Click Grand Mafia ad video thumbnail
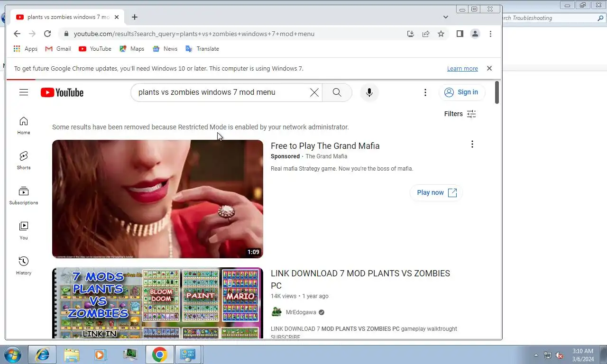 click(x=157, y=199)
